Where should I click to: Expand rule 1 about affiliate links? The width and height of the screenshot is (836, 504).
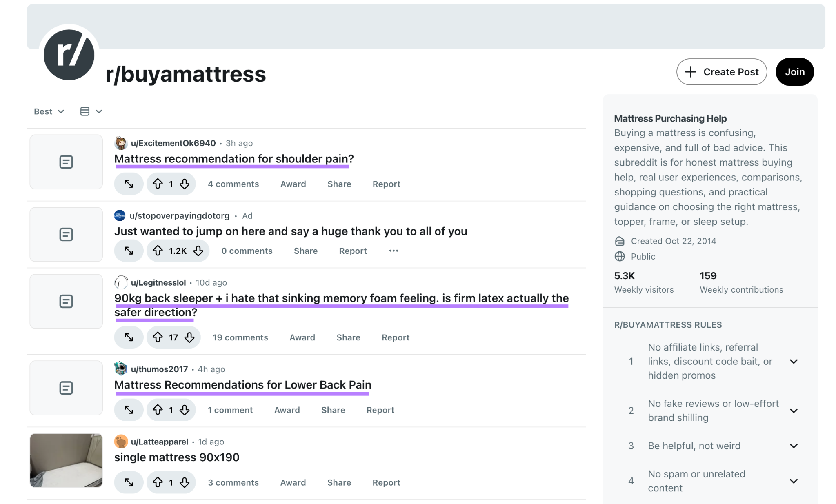pos(794,362)
